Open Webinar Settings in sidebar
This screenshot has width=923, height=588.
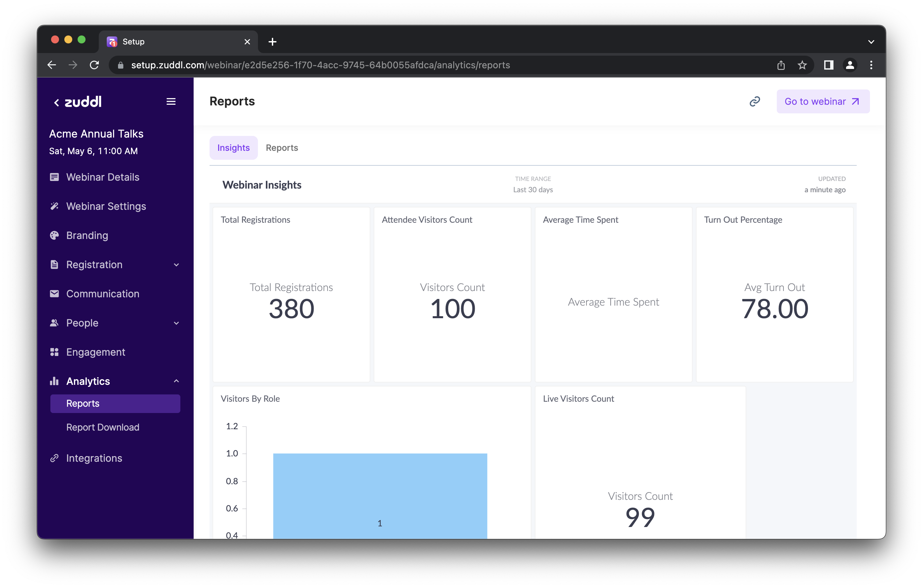tap(106, 206)
